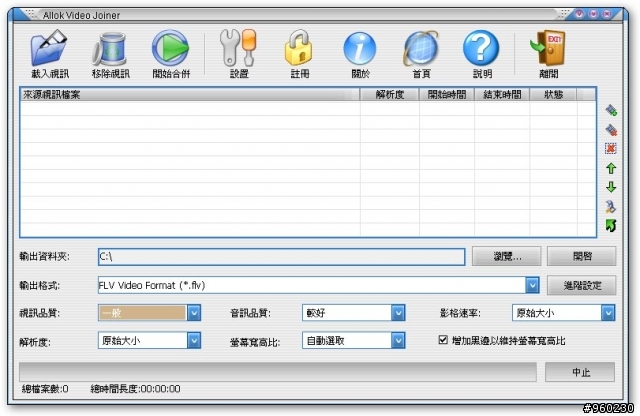640x416 pixels.
Task: Click the side film strip remove icon
Action: click(x=611, y=130)
